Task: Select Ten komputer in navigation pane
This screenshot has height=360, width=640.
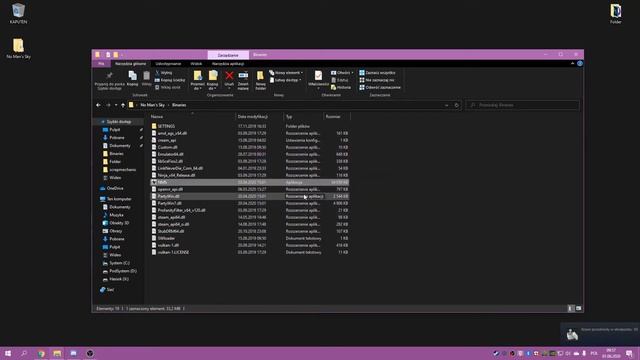Action: click(x=119, y=199)
